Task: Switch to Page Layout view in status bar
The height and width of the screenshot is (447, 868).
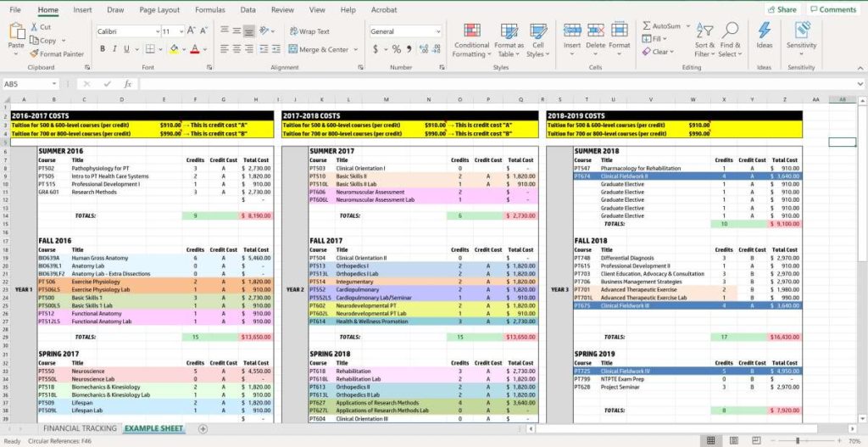Action: pyautogui.click(x=733, y=441)
